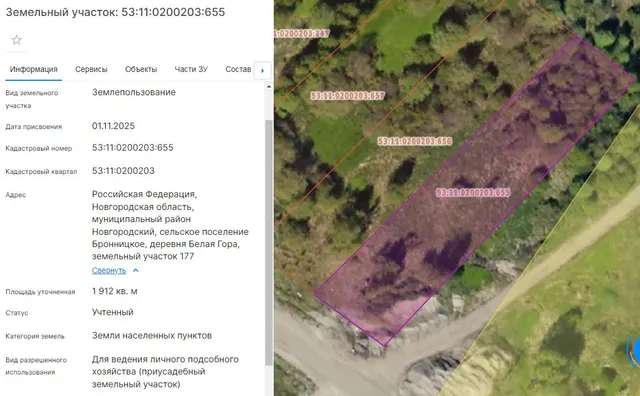The image size is (640, 396).
Task: Click the status value Учтенный
Action: [113, 312]
